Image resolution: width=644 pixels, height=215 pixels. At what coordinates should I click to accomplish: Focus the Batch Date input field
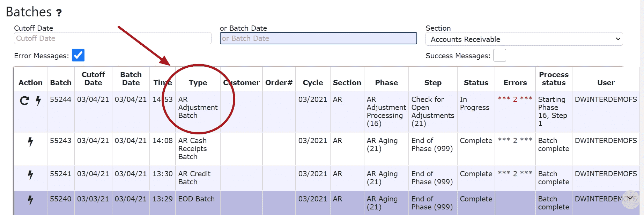(318, 38)
